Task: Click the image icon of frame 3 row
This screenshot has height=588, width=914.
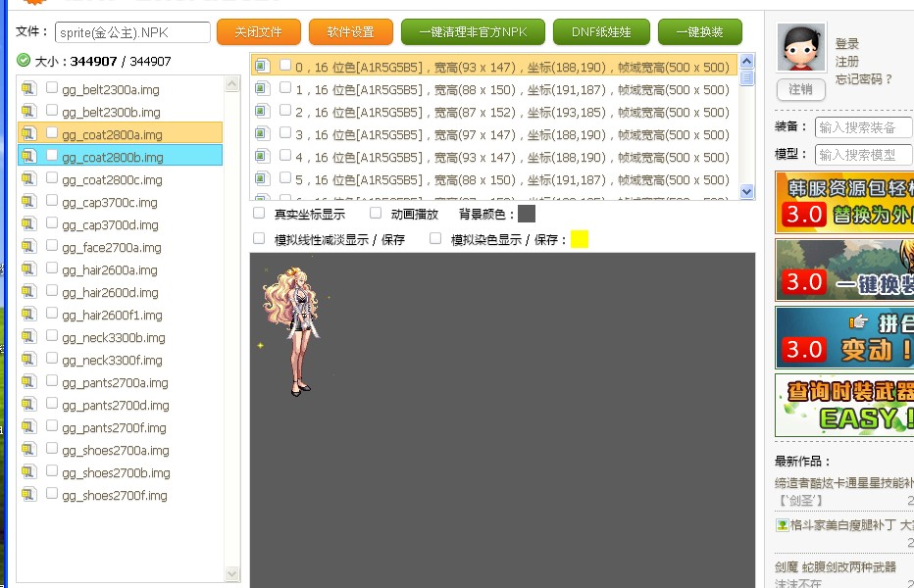Action: click(x=262, y=133)
